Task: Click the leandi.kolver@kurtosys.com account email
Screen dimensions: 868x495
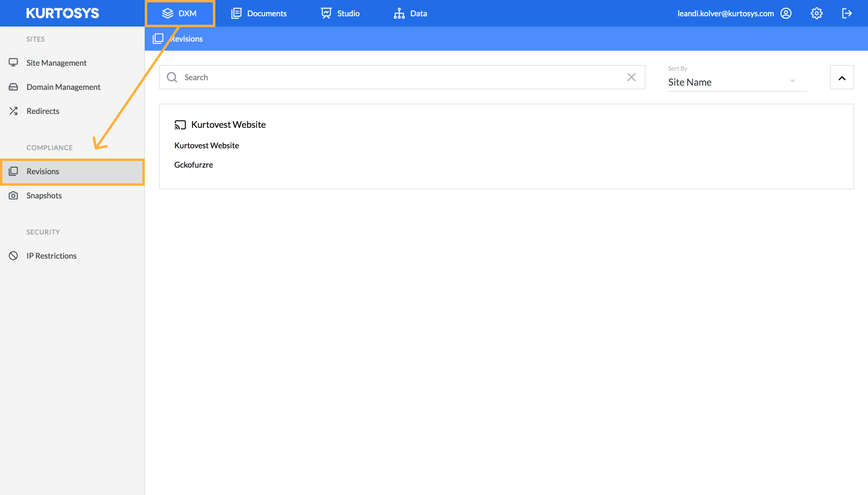Action: 726,13
